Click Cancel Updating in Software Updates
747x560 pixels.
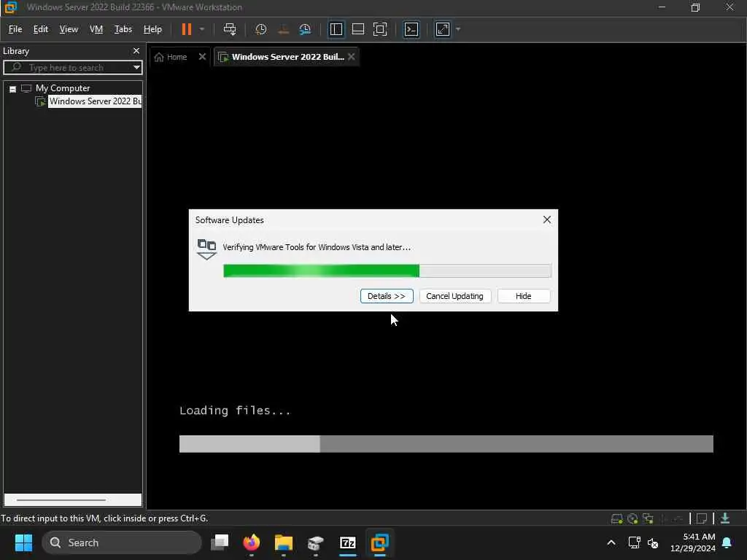coord(454,296)
